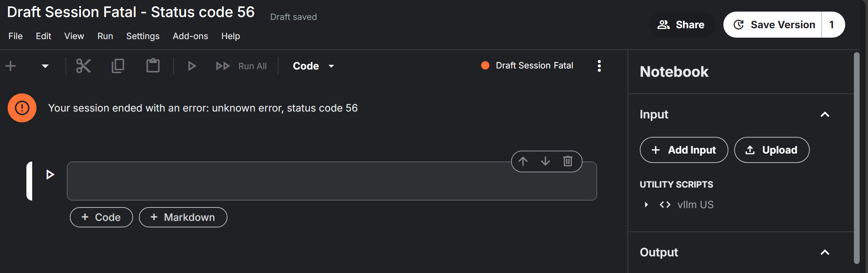This screenshot has width=868, height=273.
Task: Click the paste clipboard icon
Action: pos(153,66)
